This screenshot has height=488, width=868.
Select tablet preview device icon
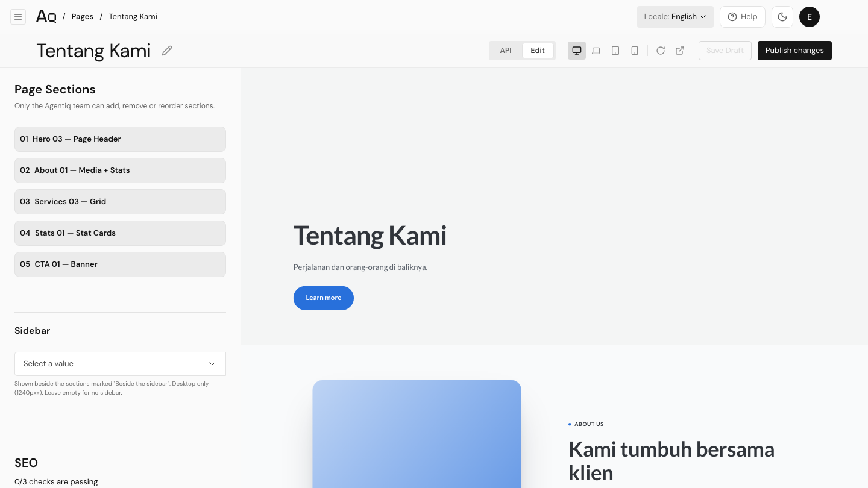pos(615,51)
